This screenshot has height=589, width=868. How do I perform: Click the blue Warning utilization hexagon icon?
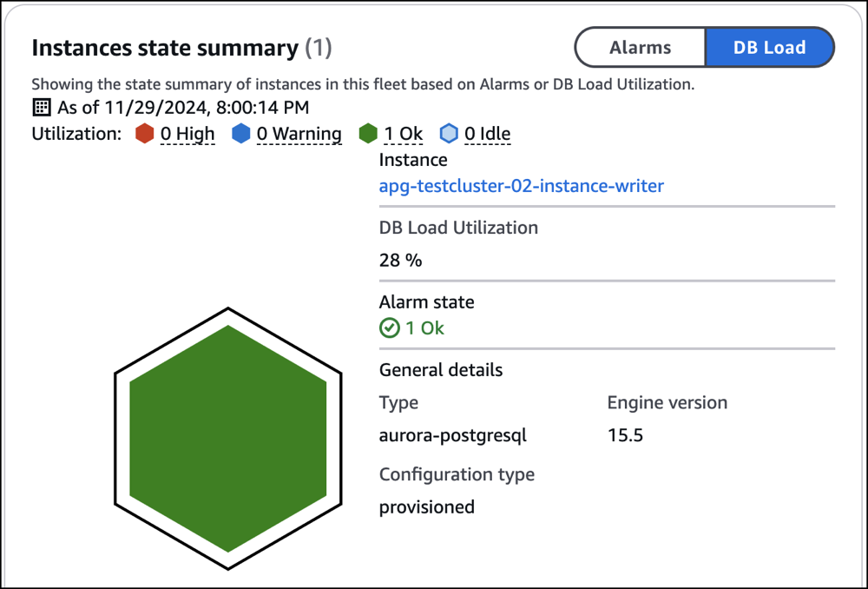[x=241, y=133]
